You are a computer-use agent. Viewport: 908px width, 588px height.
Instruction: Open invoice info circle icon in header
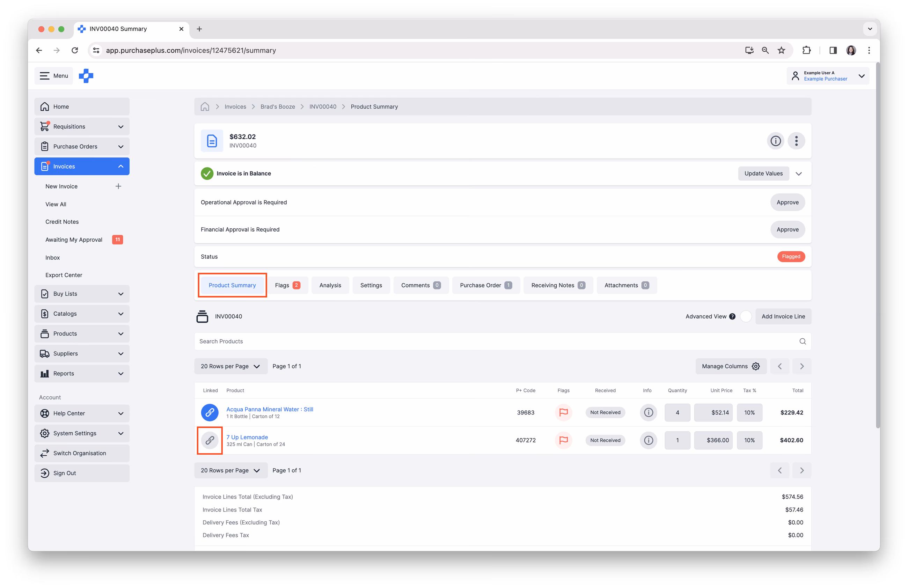point(775,141)
